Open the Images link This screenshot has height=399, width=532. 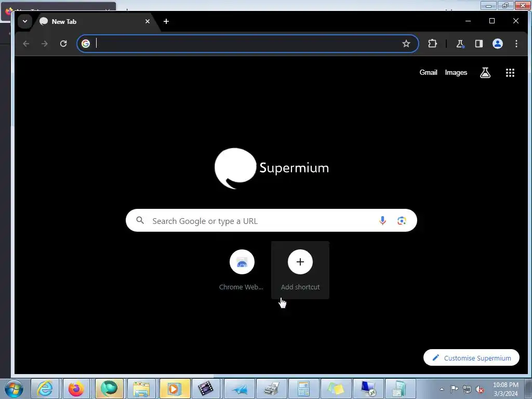point(456,72)
